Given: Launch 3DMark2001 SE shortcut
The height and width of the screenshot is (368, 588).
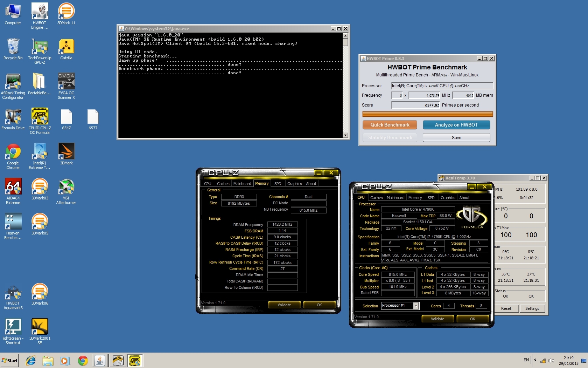Looking at the screenshot, I should click(40, 332).
